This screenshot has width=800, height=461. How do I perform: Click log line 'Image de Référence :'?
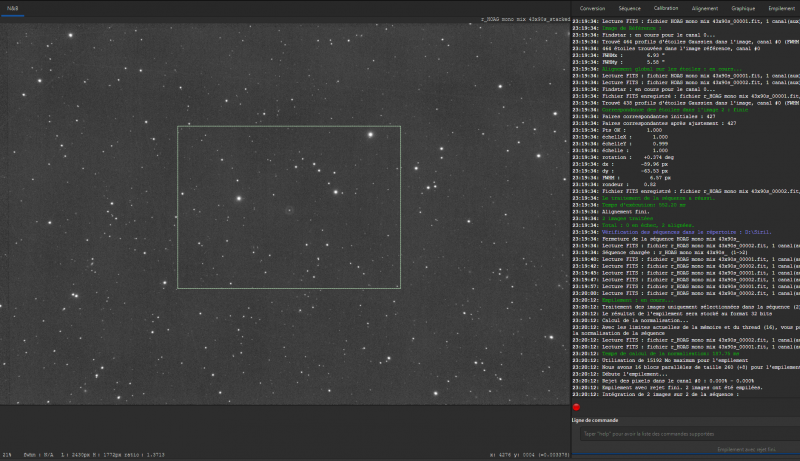click(632, 29)
